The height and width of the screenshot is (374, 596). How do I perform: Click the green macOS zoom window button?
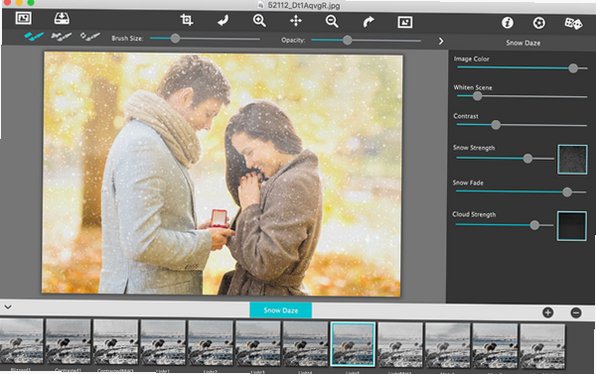[31, 2]
